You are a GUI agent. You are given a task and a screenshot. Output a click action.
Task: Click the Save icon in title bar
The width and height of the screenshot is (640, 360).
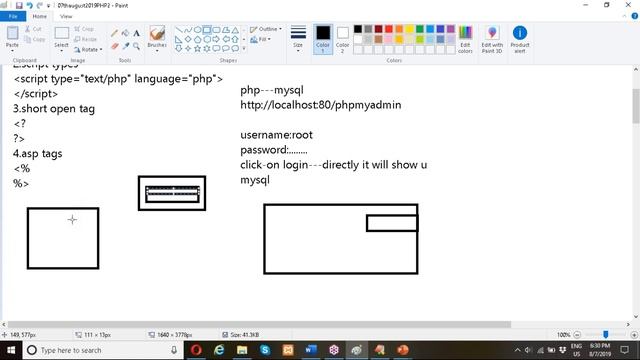click(x=19, y=5)
